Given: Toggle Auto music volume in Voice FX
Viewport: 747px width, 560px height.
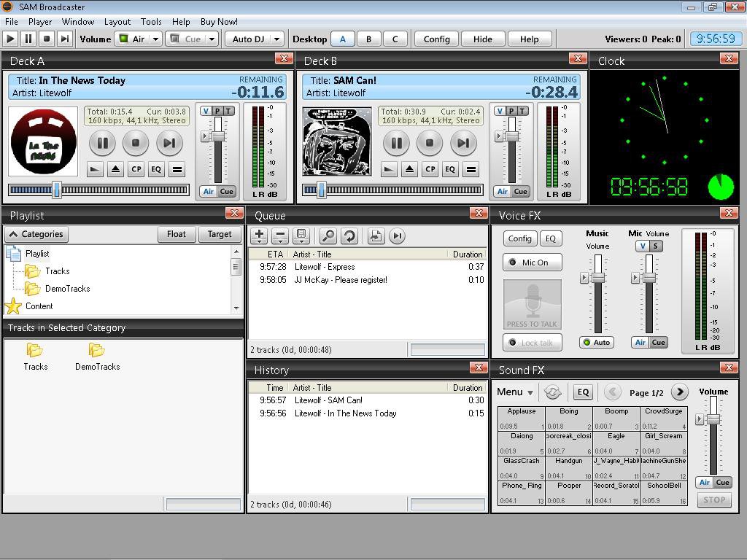Looking at the screenshot, I should tap(596, 342).
